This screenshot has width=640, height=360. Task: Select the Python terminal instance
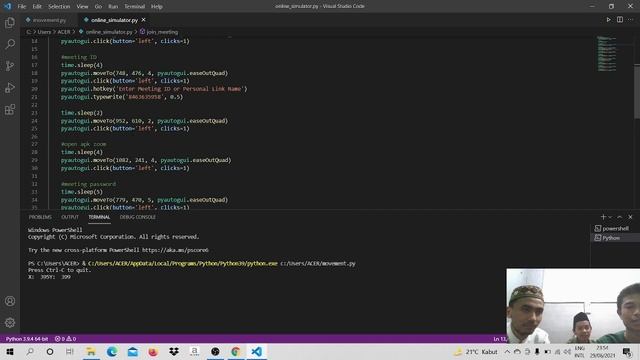[615, 238]
